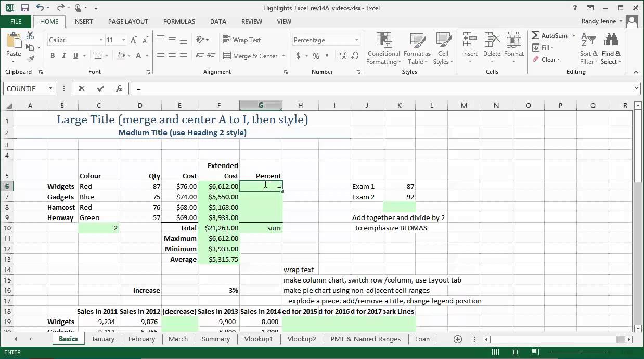Screen dimensions: 644x359
Task: Confirm the formula with the checkmark
Action: [100, 88]
